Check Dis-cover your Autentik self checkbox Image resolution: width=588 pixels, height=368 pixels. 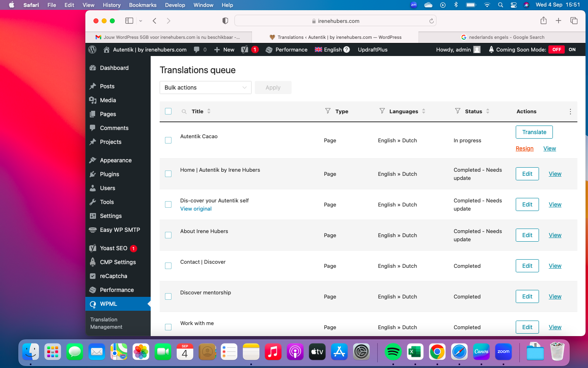point(168,204)
